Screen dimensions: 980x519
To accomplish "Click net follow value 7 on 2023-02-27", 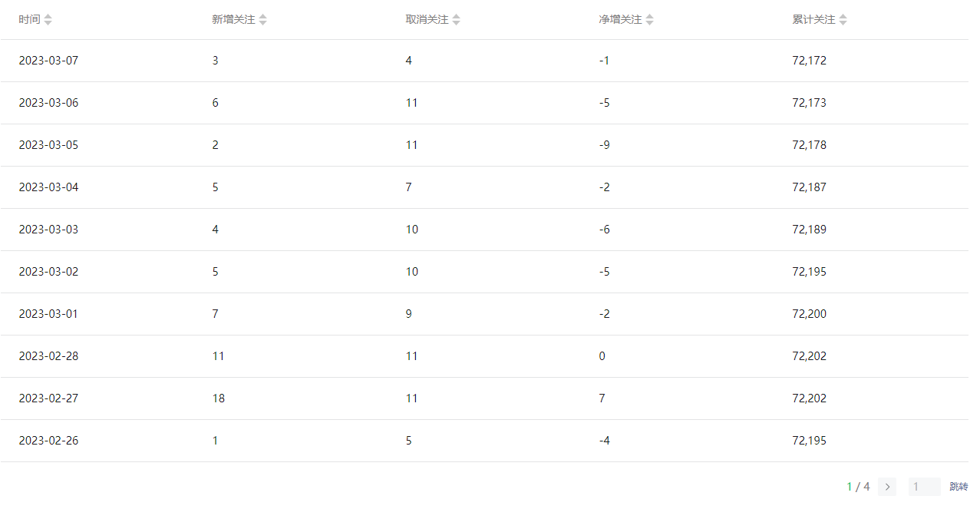I will [x=602, y=398].
